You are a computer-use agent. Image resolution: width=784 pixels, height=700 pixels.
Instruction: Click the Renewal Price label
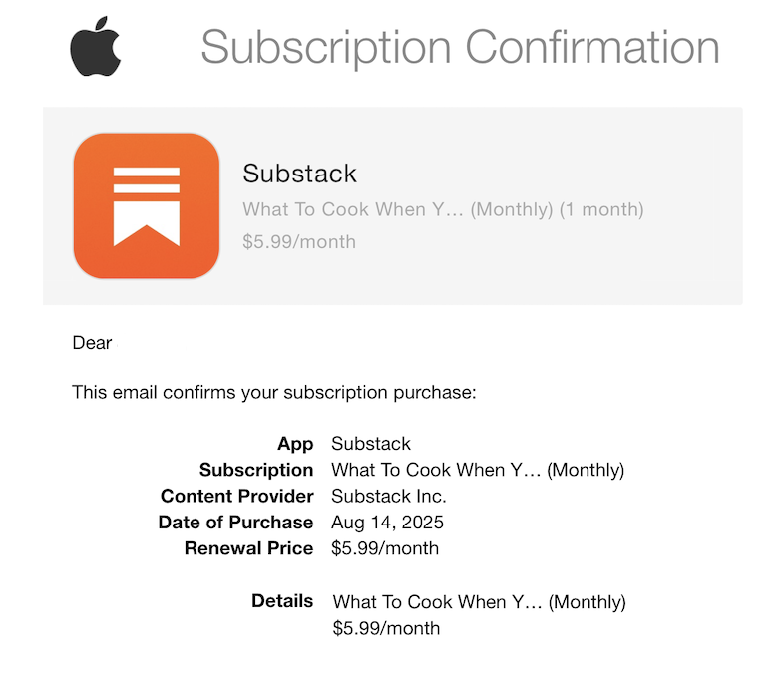tap(248, 548)
